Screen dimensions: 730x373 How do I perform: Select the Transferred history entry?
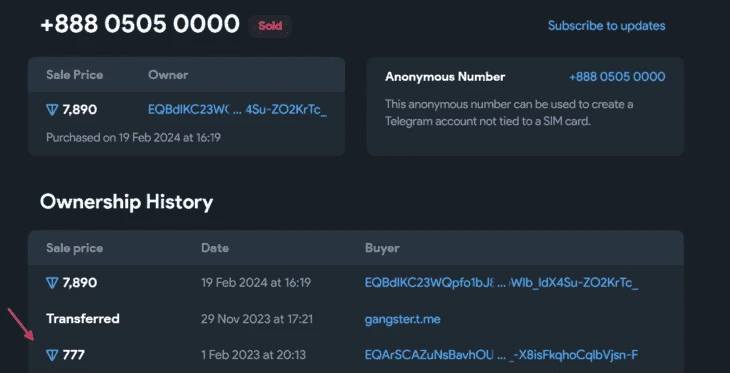(x=83, y=319)
